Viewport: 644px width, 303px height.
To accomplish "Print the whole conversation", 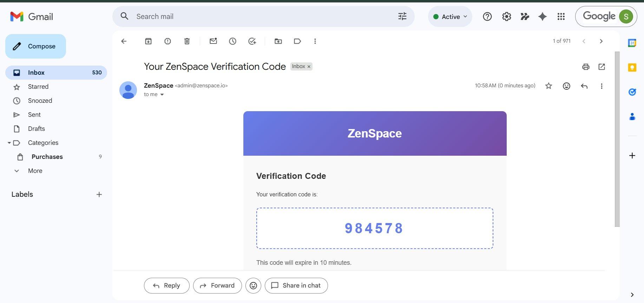I will click(586, 67).
